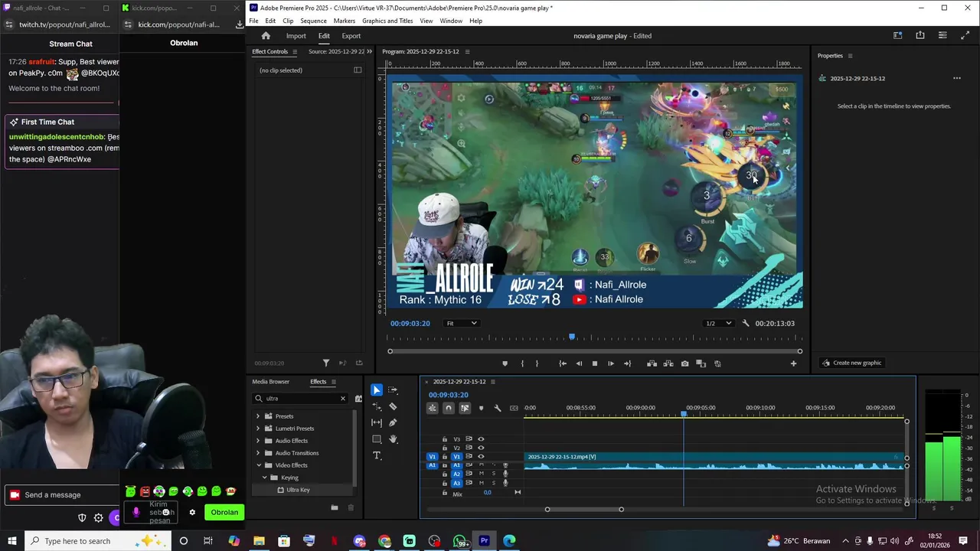Viewport: 980px width, 551px height.
Task: Toggle Snap in timeline
Action: point(449,408)
